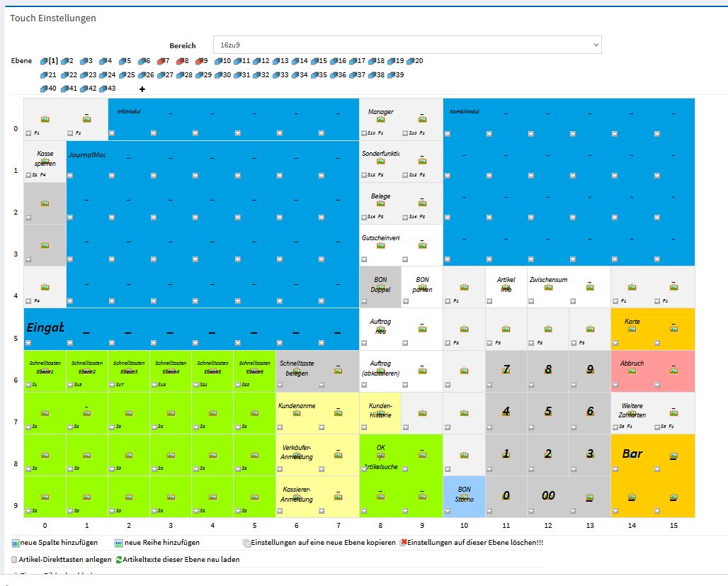Click the green reload article texts icon
This screenshot has height=586, width=728.
tap(119, 560)
